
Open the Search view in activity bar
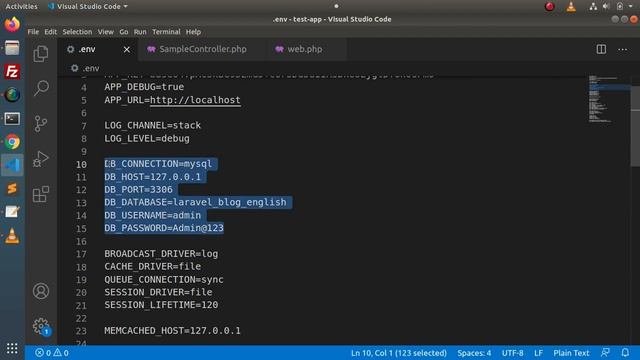tap(41, 88)
